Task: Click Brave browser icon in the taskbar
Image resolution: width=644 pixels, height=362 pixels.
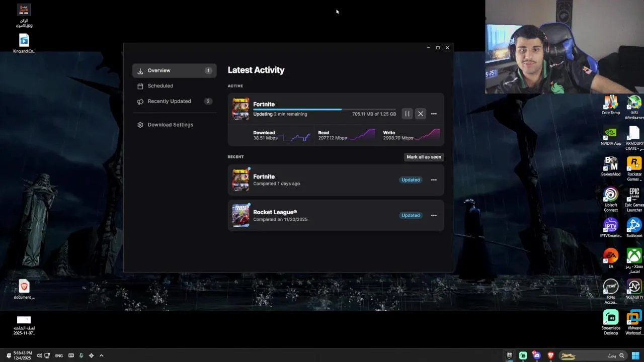Action: click(x=550, y=355)
